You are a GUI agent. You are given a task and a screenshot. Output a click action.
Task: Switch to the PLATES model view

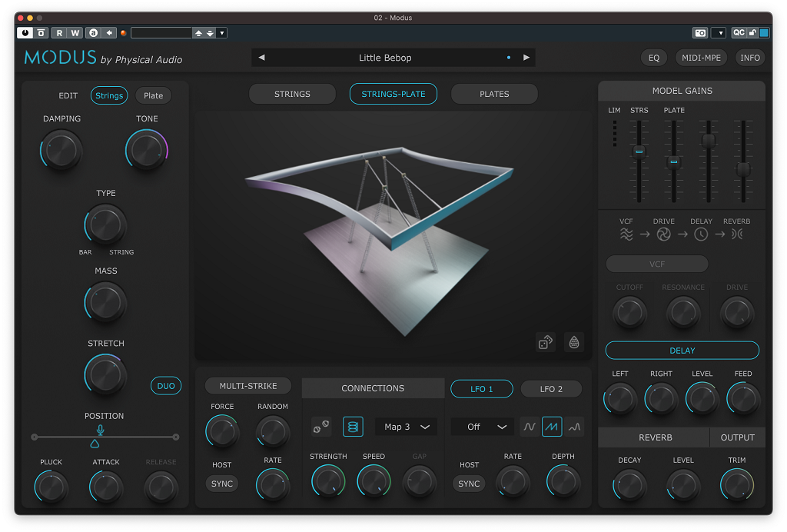point(494,94)
